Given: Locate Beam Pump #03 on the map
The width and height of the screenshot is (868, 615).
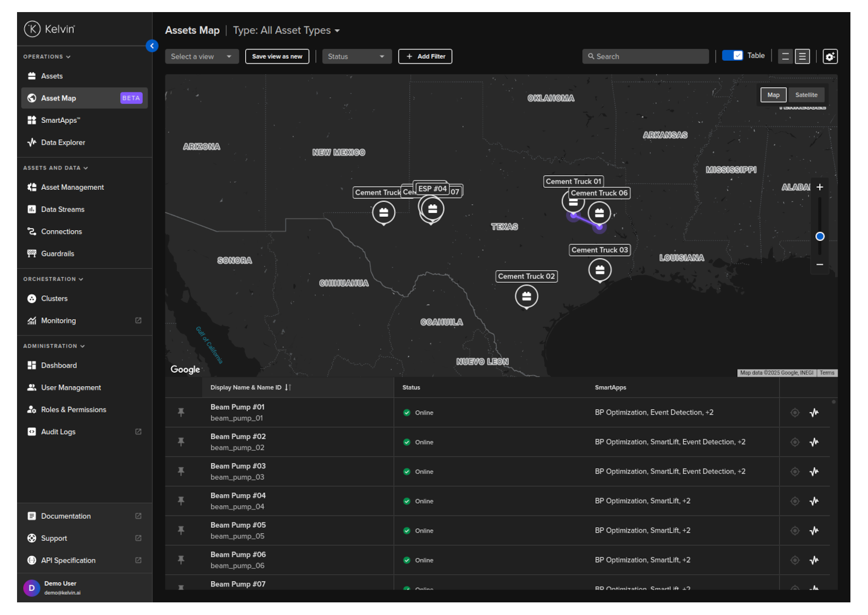Looking at the screenshot, I should tap(794, 472).
